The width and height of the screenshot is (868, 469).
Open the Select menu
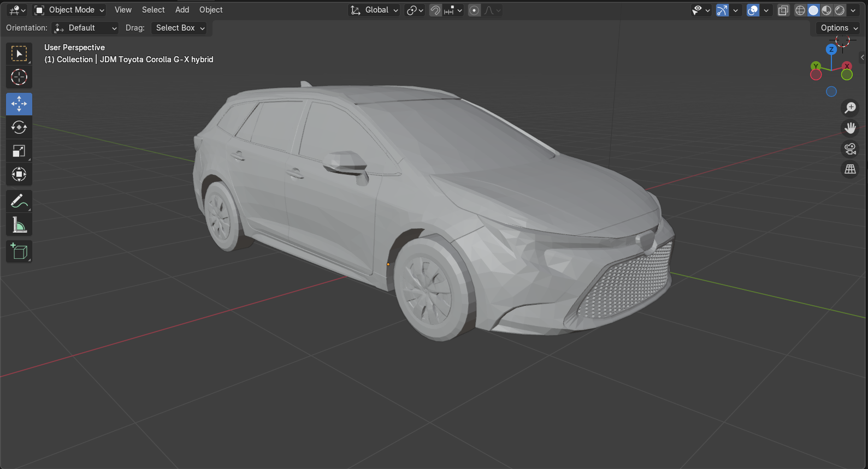[153, 10]
